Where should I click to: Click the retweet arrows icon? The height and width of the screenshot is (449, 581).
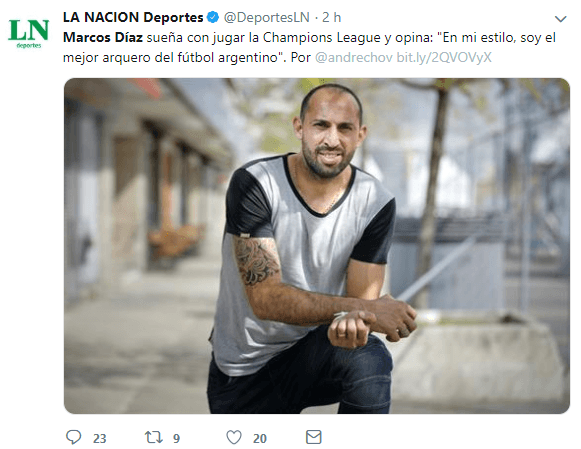point(153,437)
